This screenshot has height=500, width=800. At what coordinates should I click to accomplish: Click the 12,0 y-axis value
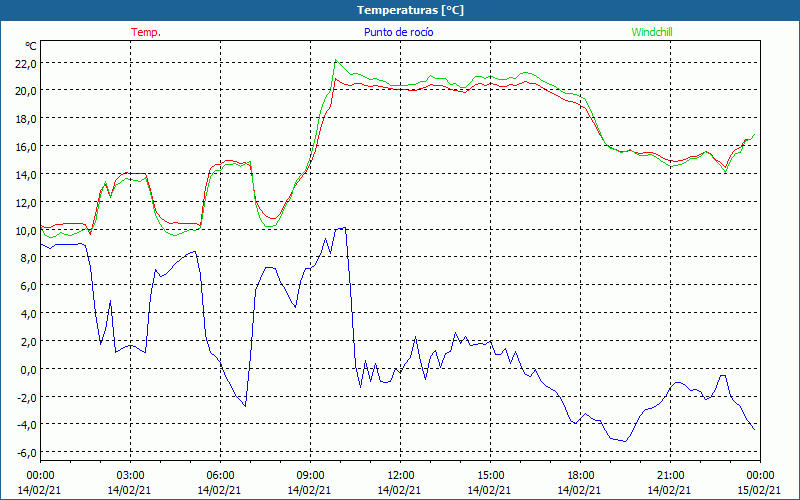(x=27, y=203)
